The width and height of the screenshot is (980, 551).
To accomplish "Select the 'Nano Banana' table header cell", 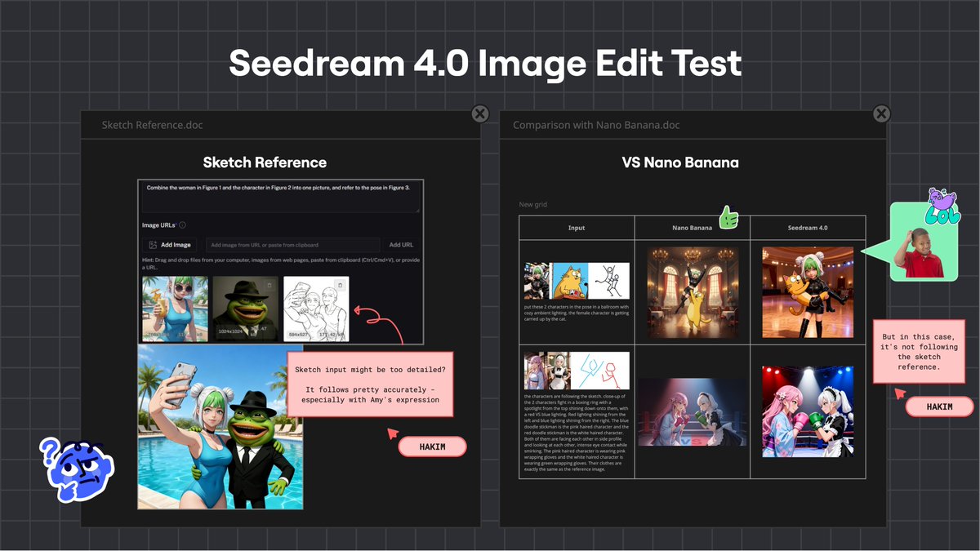I will click(x=693, y=228).
